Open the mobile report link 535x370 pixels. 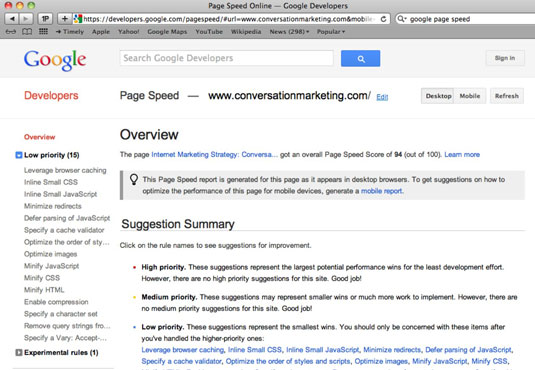click(x=381, y=191)
